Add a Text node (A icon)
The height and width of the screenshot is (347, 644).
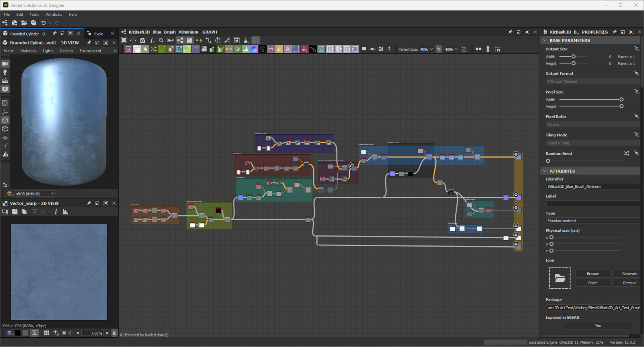click(x=287, y=49)
